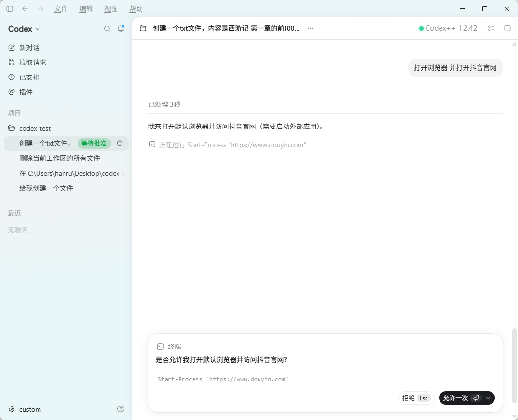The image size is (518, 420).
Task: Open the task list icon in header
Action: (491, 28)
